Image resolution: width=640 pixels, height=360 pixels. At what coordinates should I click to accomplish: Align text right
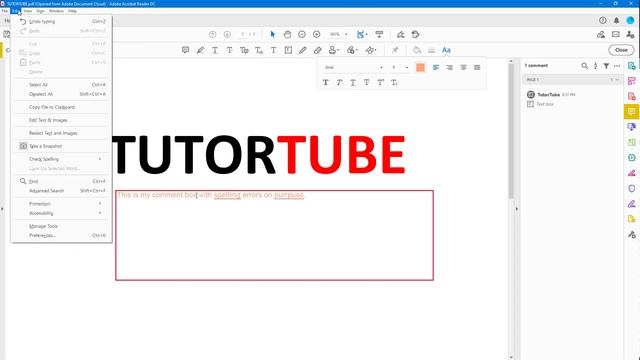click(x=449, y=67)
